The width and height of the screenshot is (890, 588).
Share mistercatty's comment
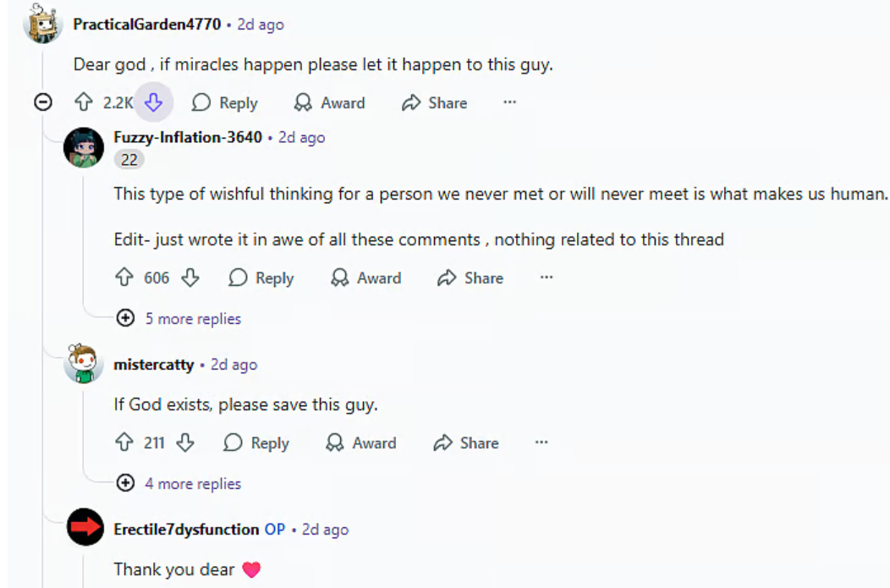[465, 442]
